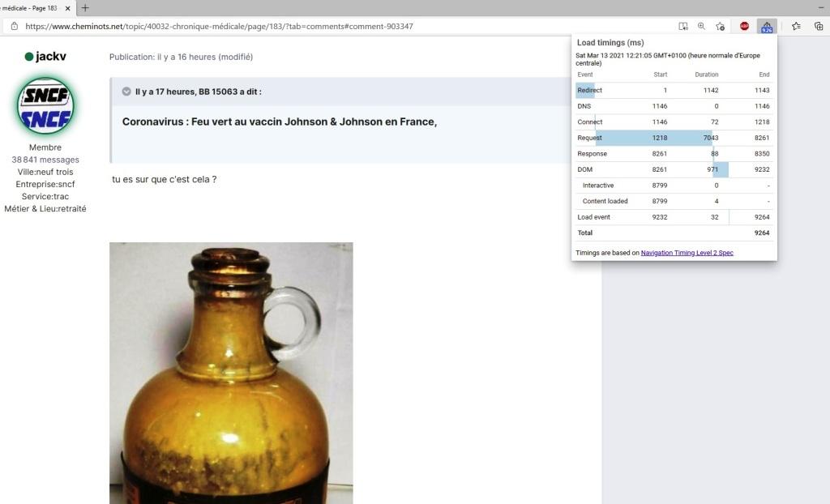Click the AdBlock Plus extension icon

[744, 26]
